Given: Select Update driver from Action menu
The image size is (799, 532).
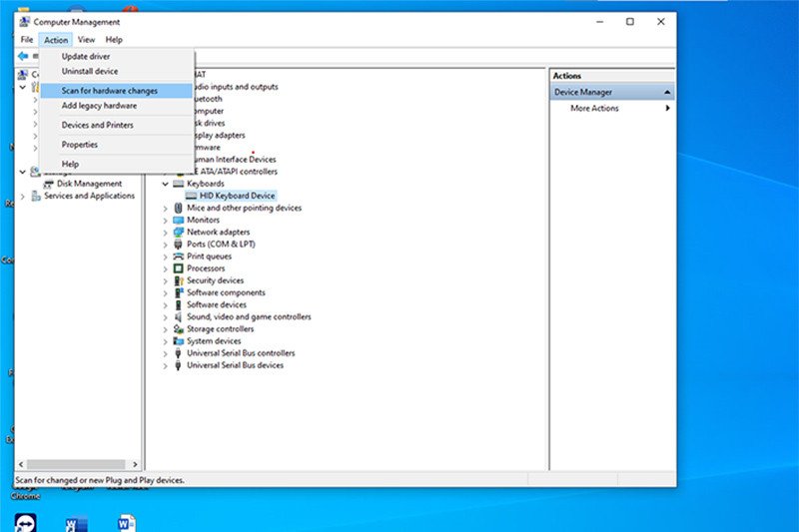Looking at the screenshot, I should coord(86,57).
